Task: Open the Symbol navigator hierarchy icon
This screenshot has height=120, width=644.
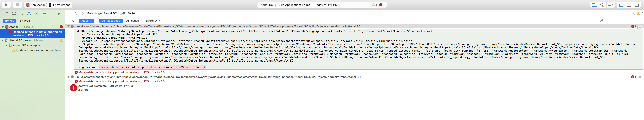Action: 14,13
